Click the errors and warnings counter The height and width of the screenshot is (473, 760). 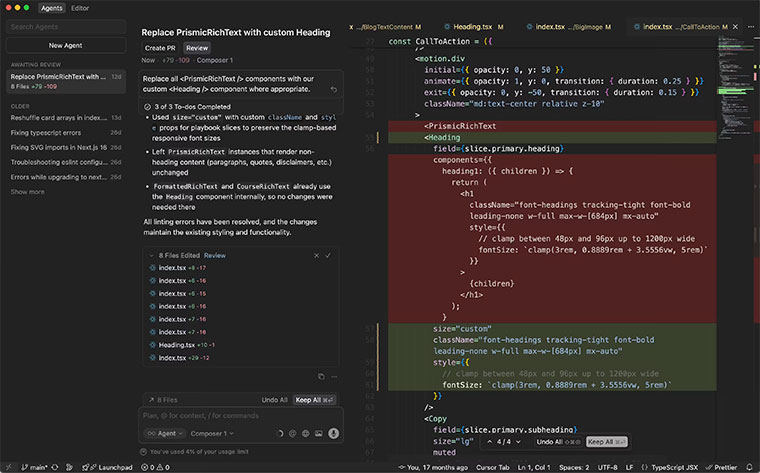pos(155,467)
